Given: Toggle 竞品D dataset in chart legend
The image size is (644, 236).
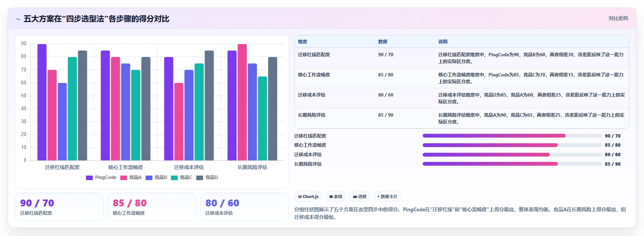Looking at the screenshot, I should click(x=207, y=177).
